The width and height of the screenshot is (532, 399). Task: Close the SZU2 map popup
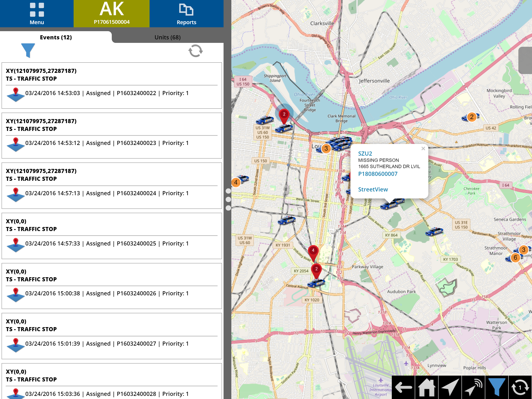pyautogui.click(x=423, y=148)
